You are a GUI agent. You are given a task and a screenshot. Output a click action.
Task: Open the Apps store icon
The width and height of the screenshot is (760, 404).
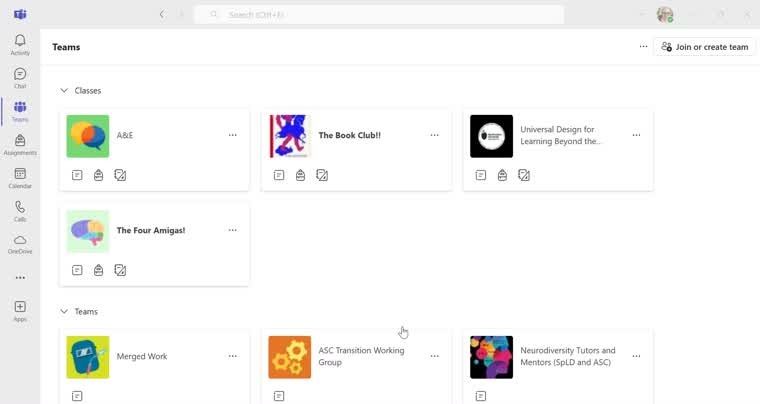click(20, 310)
